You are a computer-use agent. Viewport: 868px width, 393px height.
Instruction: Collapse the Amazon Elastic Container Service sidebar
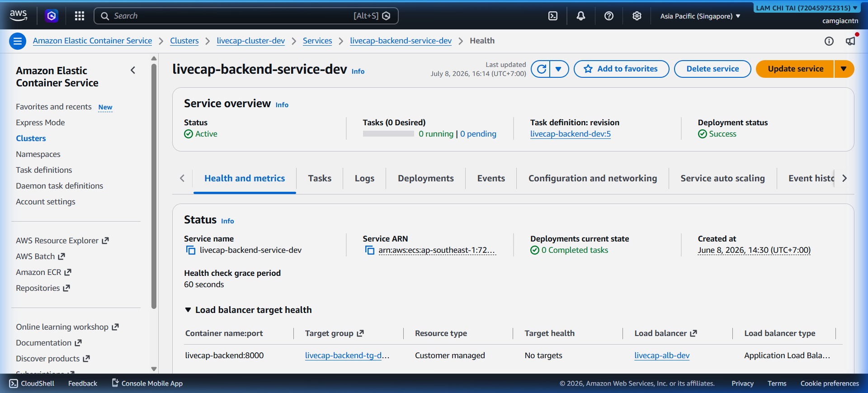[133, 70]
